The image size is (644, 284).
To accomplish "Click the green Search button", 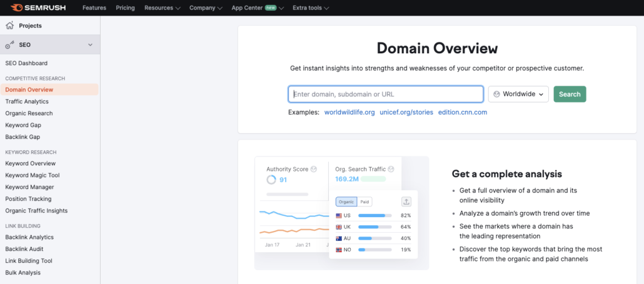I will [570, 94].
